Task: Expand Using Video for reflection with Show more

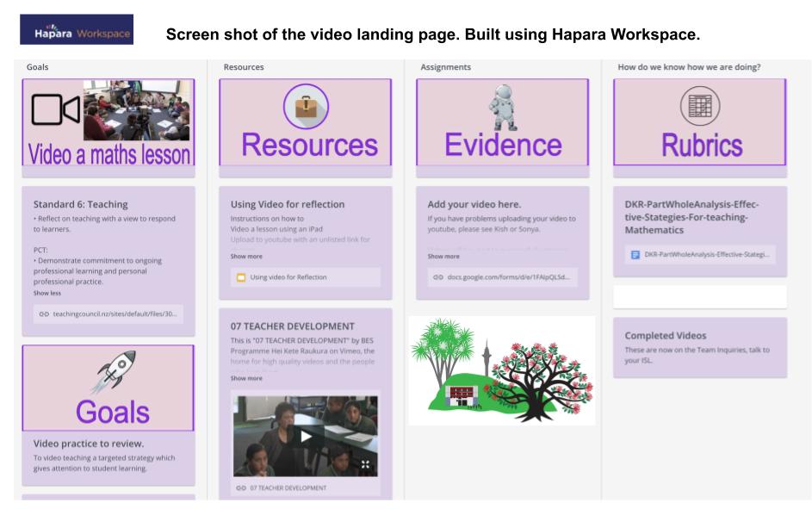Action: [245, 257]
